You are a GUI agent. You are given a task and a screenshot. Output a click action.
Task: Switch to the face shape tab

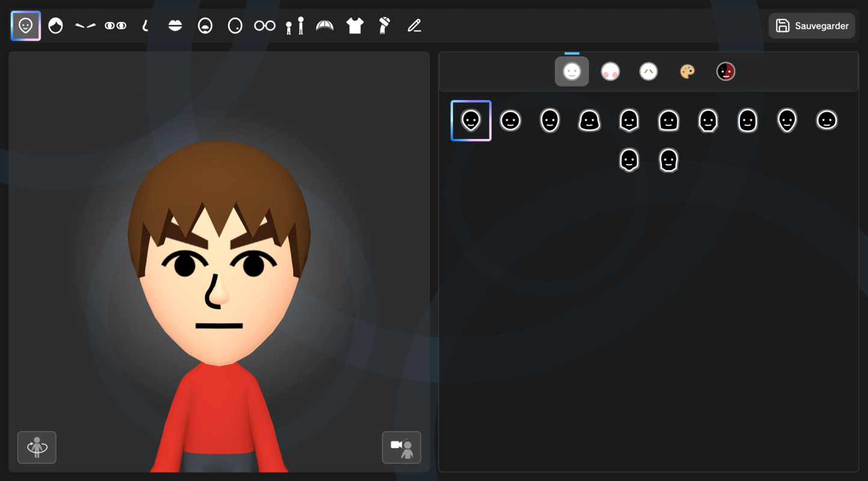coord(572,72)
